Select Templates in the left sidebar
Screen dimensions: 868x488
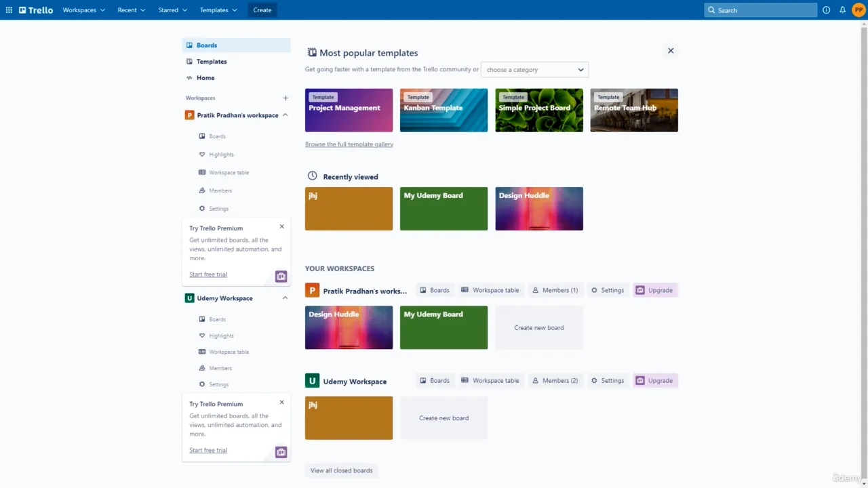coord(236,62)
